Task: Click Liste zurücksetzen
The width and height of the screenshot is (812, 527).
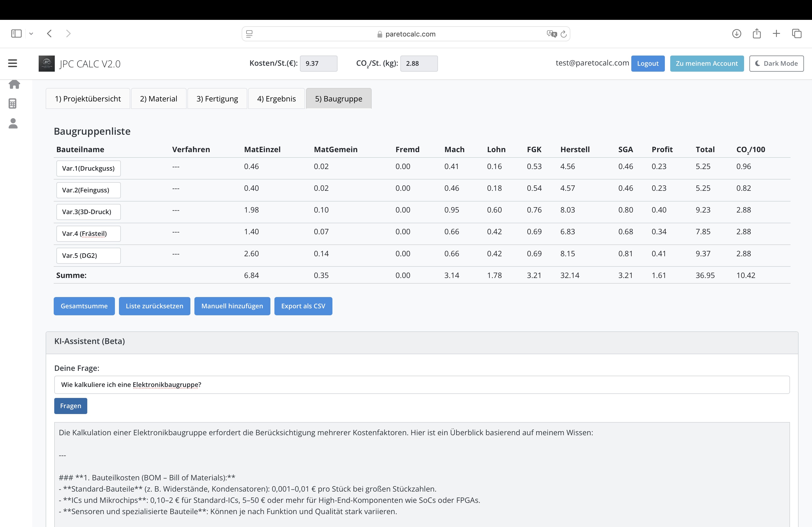Action: click(x=154, y=306)
